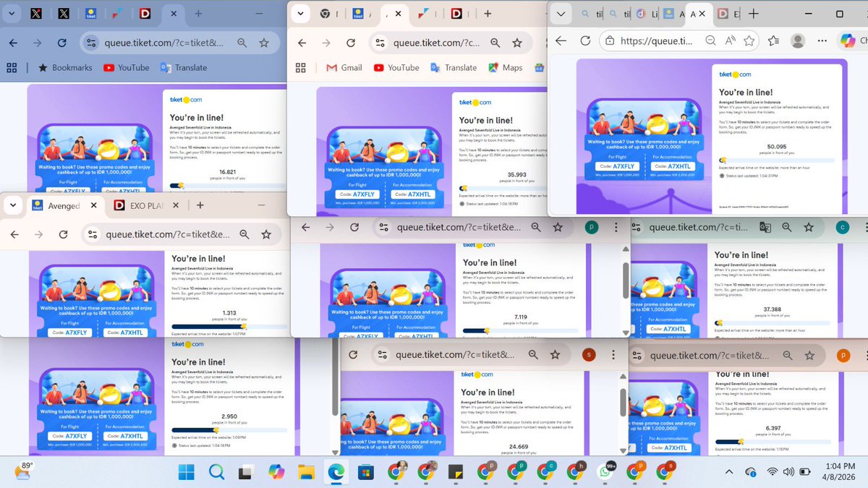Bookmark page with star in top-left blue Chrome window
Viewport: 868px width, 488px height.
[x=264, y=43]
